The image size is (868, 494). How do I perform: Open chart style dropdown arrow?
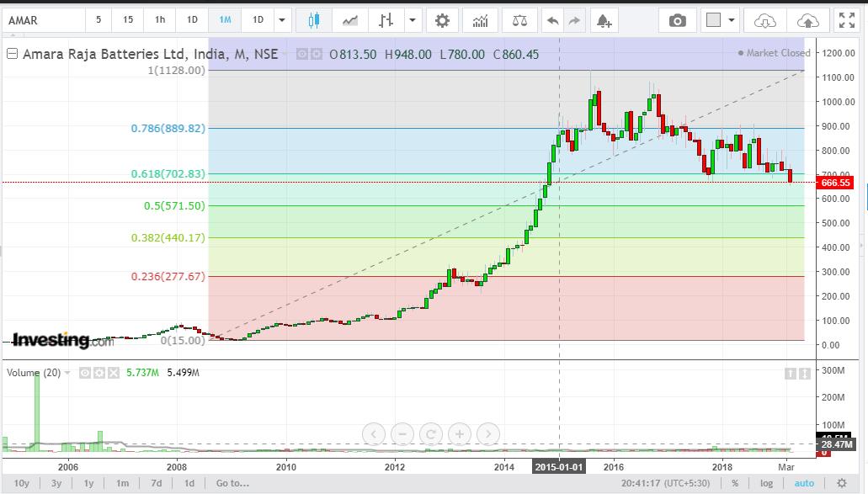tap(413, 20)
